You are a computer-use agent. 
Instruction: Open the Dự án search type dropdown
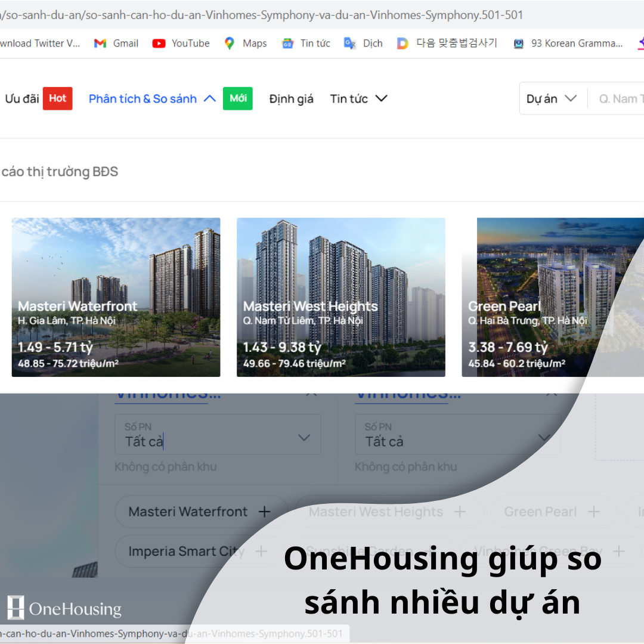552,98
